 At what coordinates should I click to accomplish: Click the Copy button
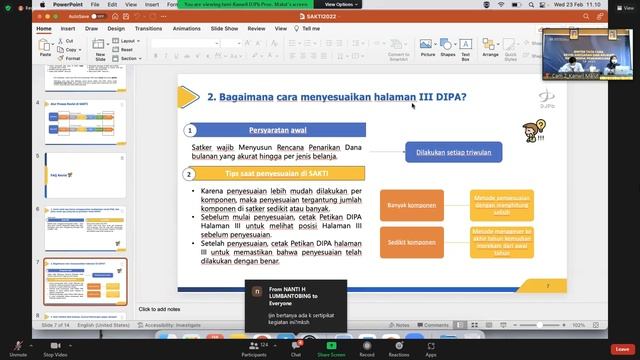(x=69, y=50)
